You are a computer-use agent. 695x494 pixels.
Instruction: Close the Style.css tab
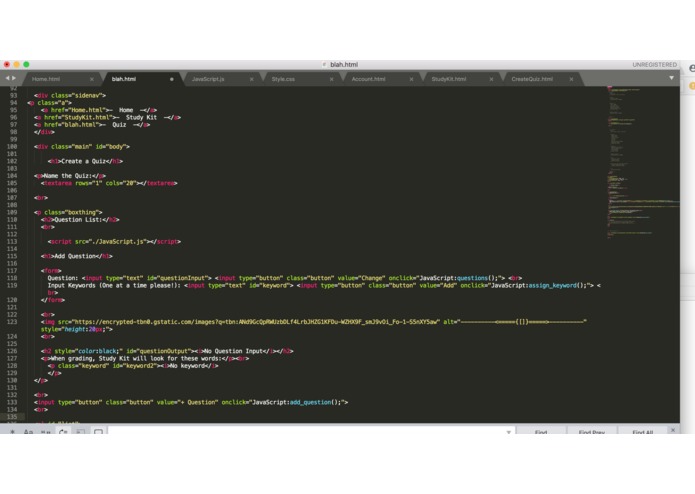coord(332,79)
